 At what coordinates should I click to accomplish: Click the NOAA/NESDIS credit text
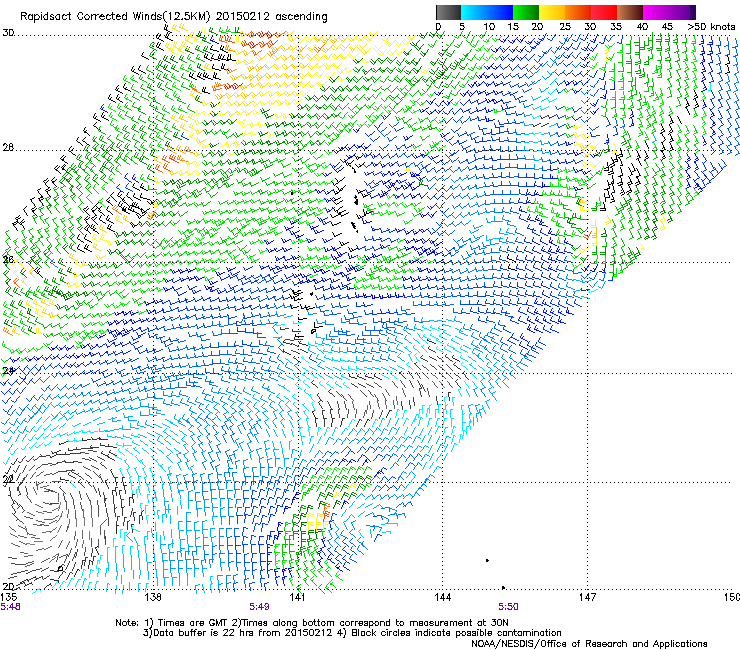[x=589, y=644]
